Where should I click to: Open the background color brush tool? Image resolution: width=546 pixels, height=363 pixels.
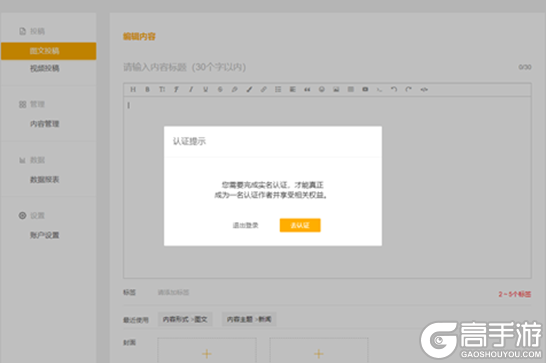point(249,90)
